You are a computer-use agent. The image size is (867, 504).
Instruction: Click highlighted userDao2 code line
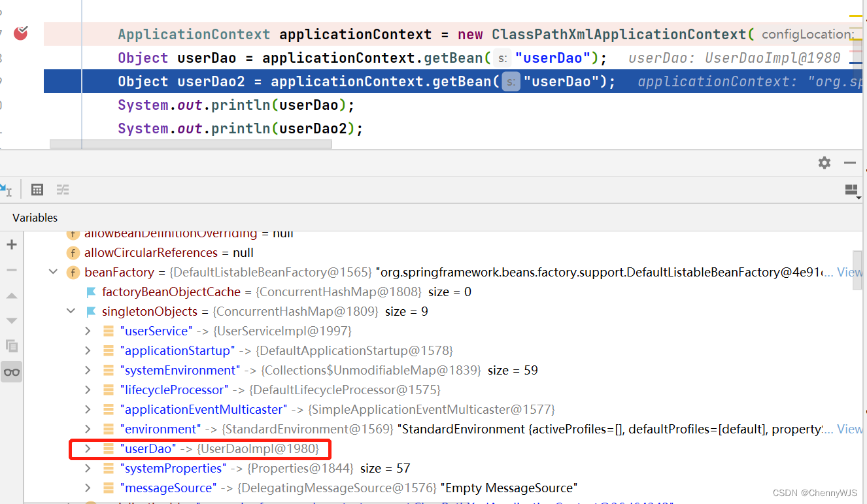tap(452, 82)
